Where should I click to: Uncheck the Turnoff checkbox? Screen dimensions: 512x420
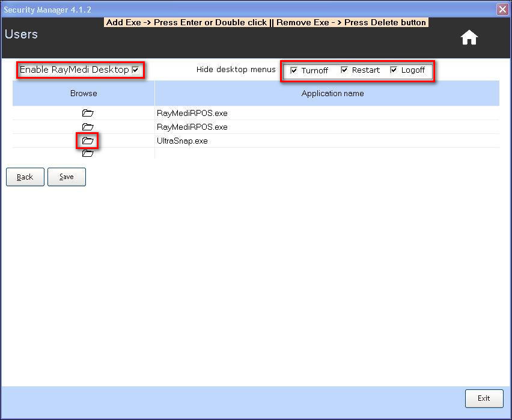click(x=293, y=70)
